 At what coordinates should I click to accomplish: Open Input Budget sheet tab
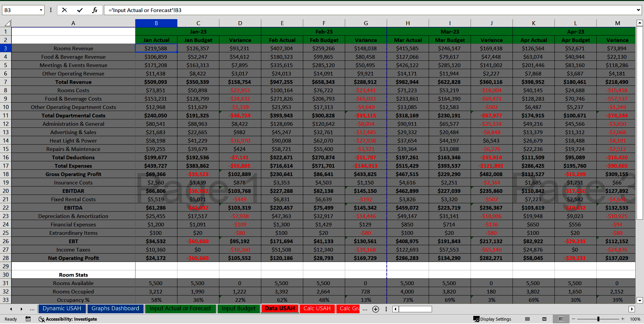pyautogui.click(x=238, y=309)
